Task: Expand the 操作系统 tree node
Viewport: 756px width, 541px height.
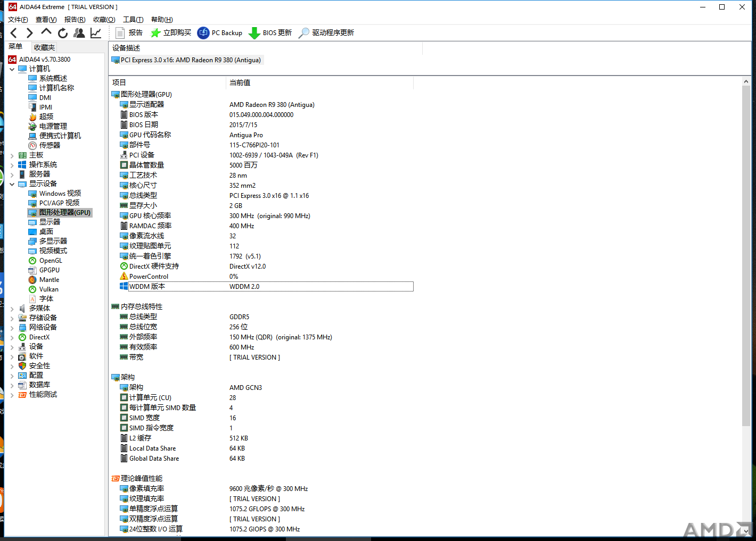Action: pyautogui.click(x=12, y=165)
